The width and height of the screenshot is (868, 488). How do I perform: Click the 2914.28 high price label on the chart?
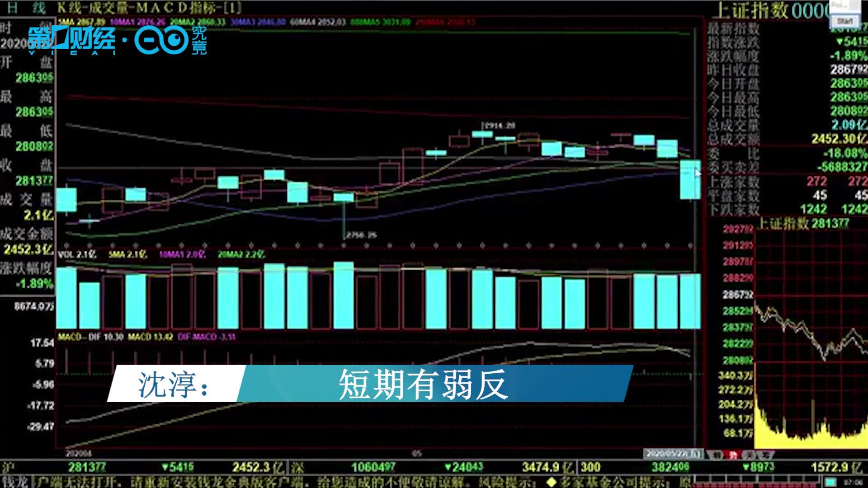(x=499, y=125)
